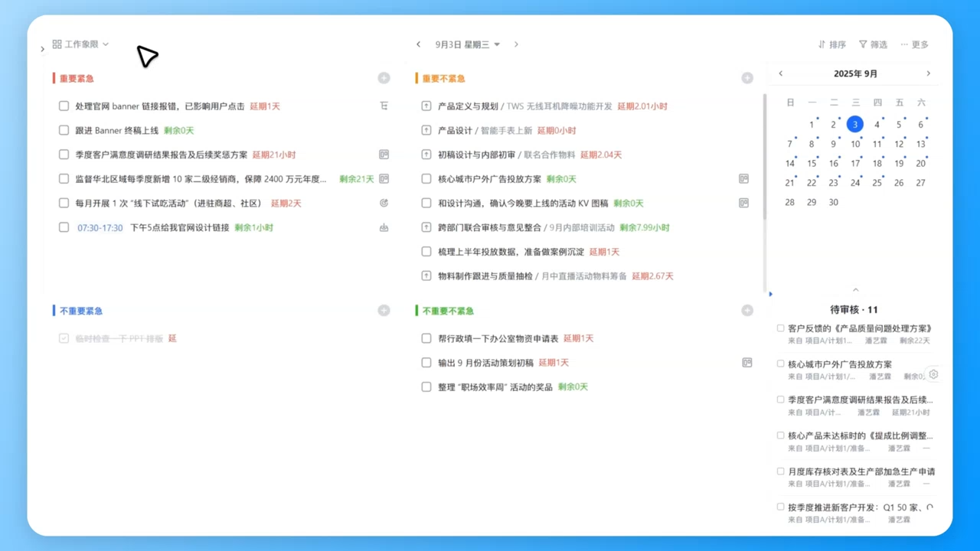Expand the left sidebar chevron
The height and width of the screenshot is (551, 980).
pos(42,49)
